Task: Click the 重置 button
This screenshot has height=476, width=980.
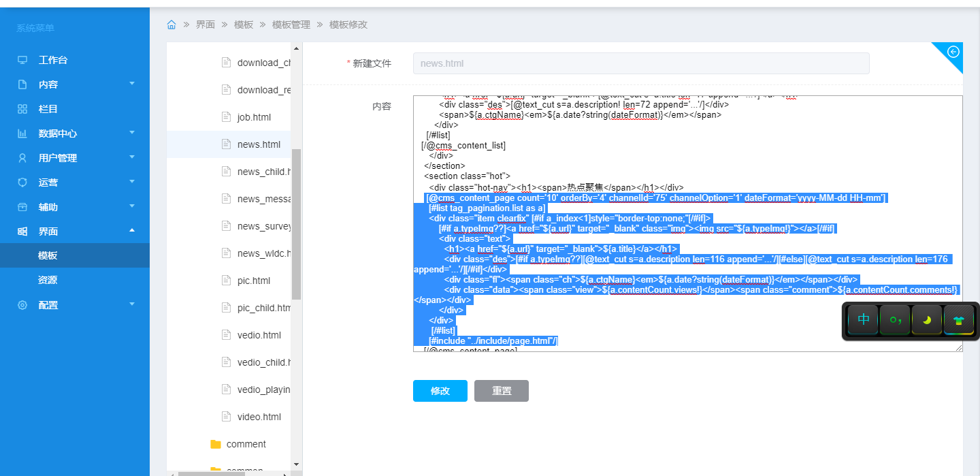Action: pos(502,391)
